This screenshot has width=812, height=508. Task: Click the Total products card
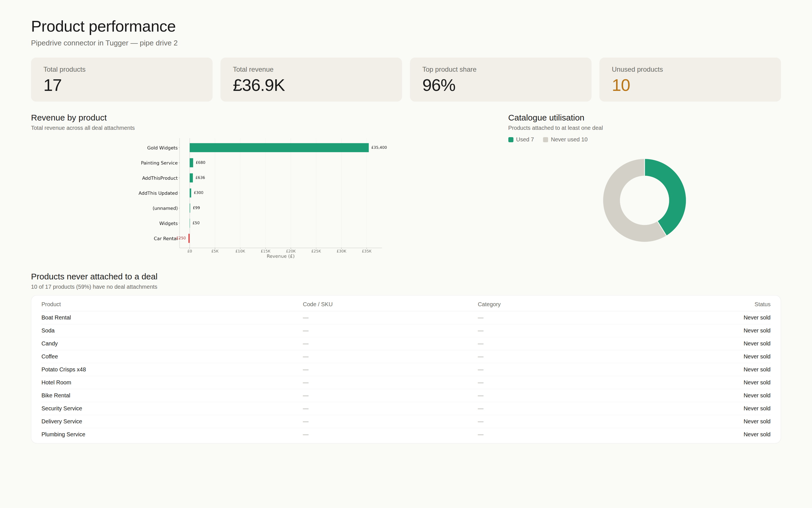coord(122,80)
